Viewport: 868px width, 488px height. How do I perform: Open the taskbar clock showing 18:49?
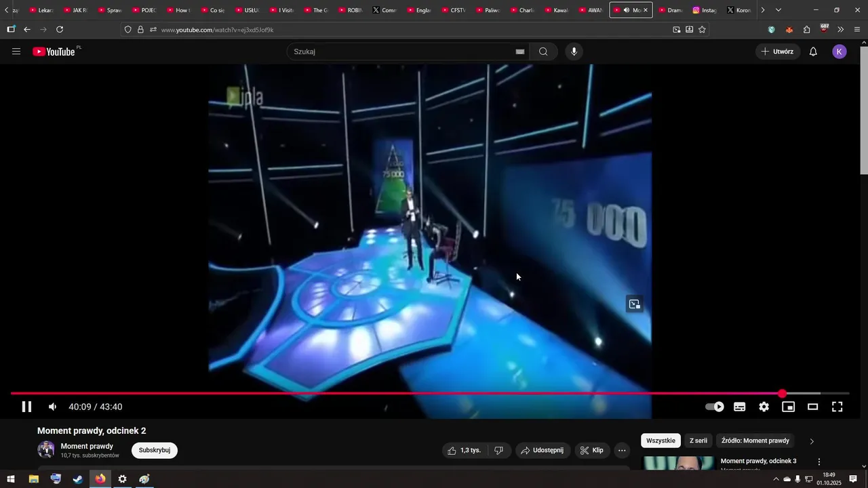tap(829, 479)
